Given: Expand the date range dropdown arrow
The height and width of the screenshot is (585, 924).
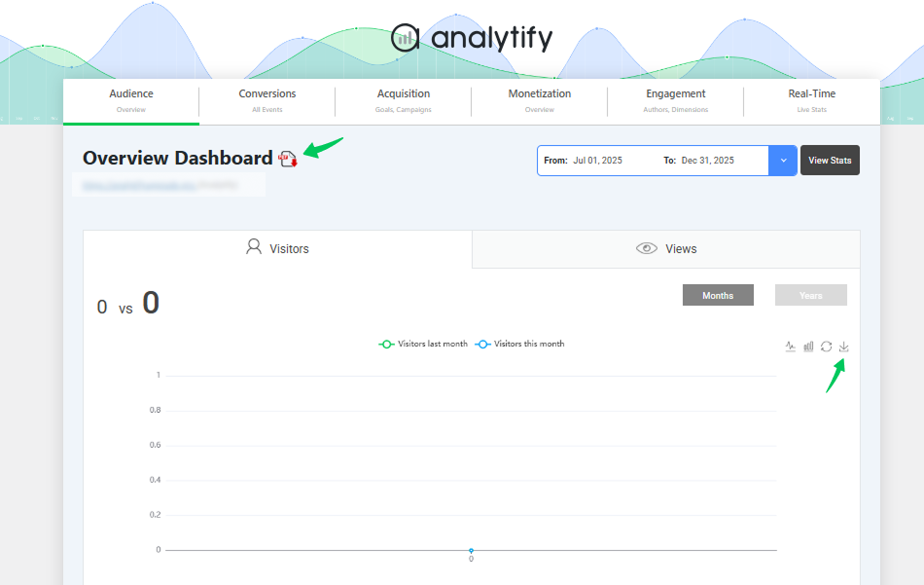Looking at the screenshot, I should pyautogui.click(x=783, y=161).
